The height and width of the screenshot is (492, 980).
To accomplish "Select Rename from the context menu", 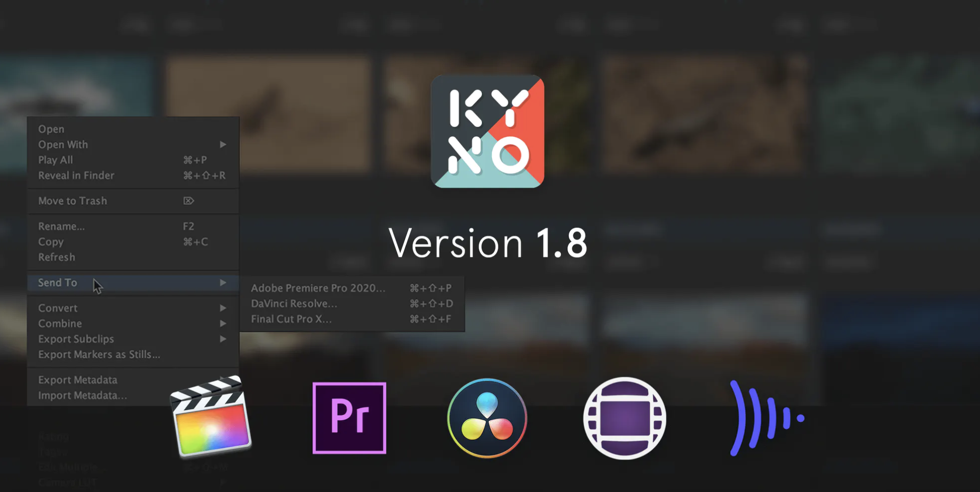I will tap(61, 226).
